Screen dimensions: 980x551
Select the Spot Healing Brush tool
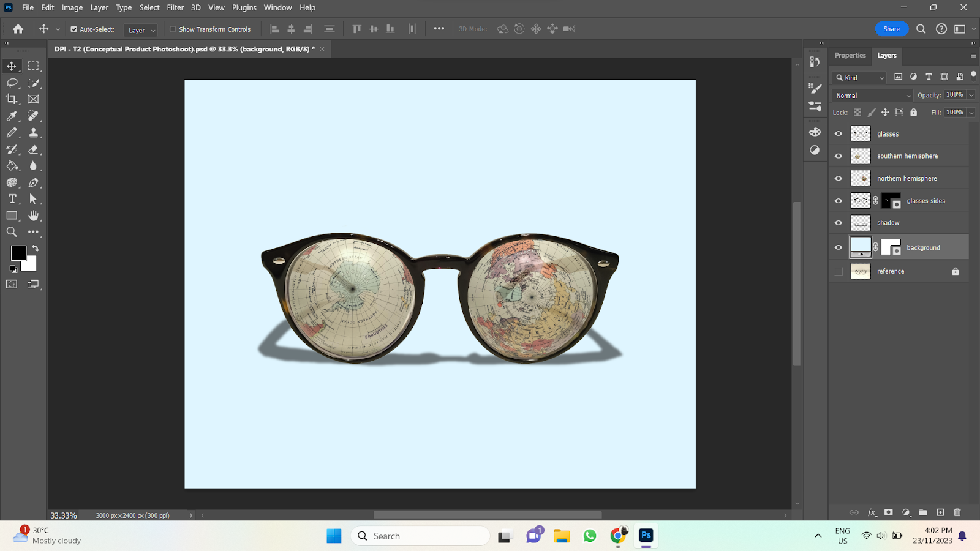point(34,116)
